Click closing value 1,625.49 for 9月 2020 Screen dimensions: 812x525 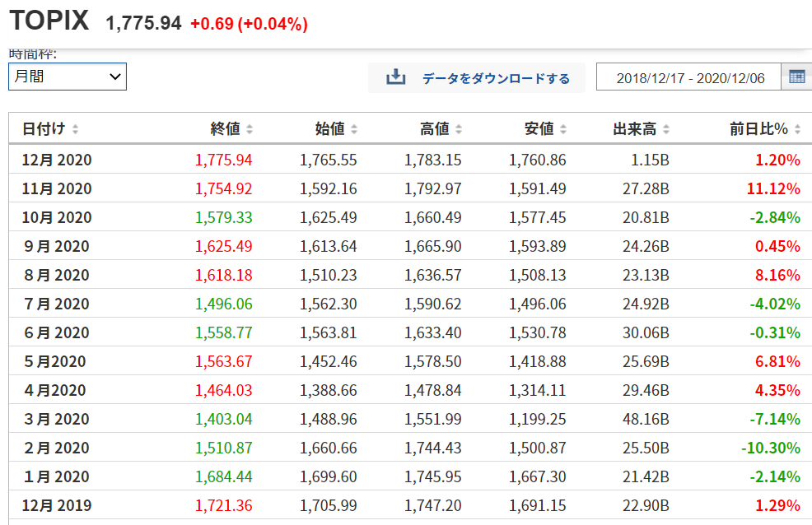pyautogui.click(x=224, y=246)
